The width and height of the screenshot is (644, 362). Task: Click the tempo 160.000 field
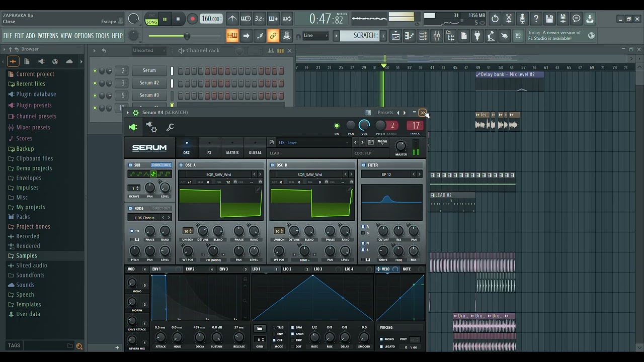coord(211,19)
